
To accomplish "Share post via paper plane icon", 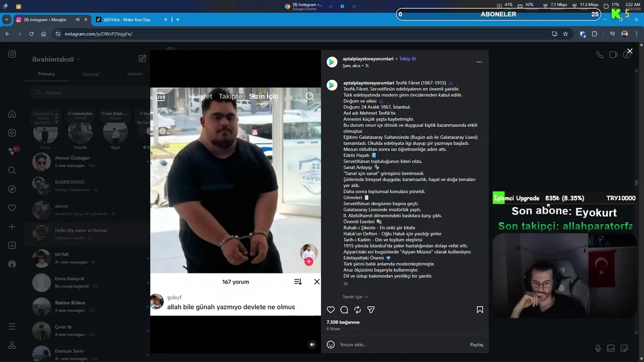I will (371, 310).
